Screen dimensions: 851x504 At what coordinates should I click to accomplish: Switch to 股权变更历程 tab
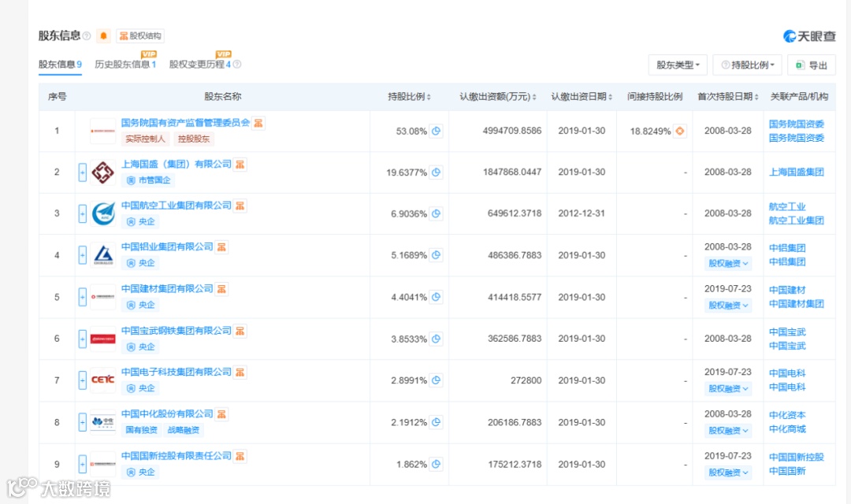(200, 64)
